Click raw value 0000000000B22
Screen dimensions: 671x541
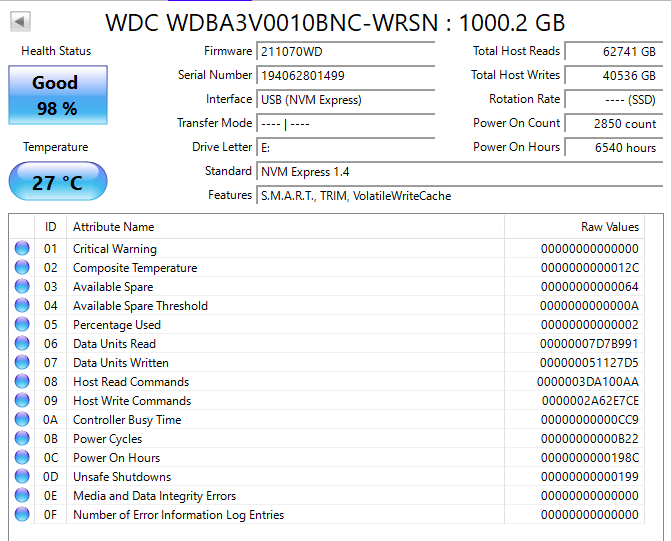pos(590,439)
